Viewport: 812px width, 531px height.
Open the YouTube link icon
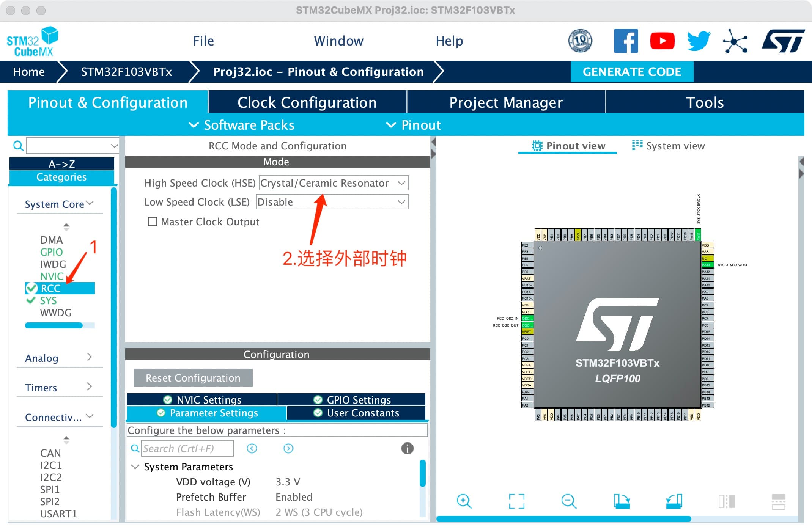(663, 41)
